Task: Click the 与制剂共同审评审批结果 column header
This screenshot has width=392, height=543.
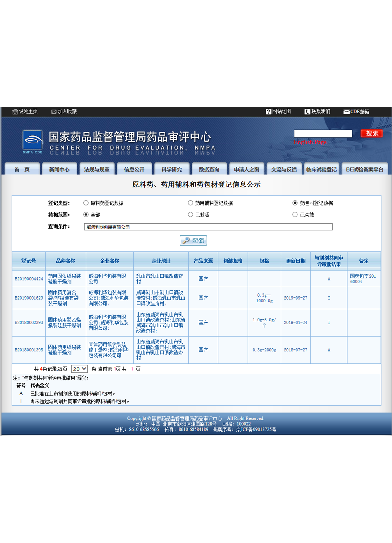Action: click(x=329, y=261)
